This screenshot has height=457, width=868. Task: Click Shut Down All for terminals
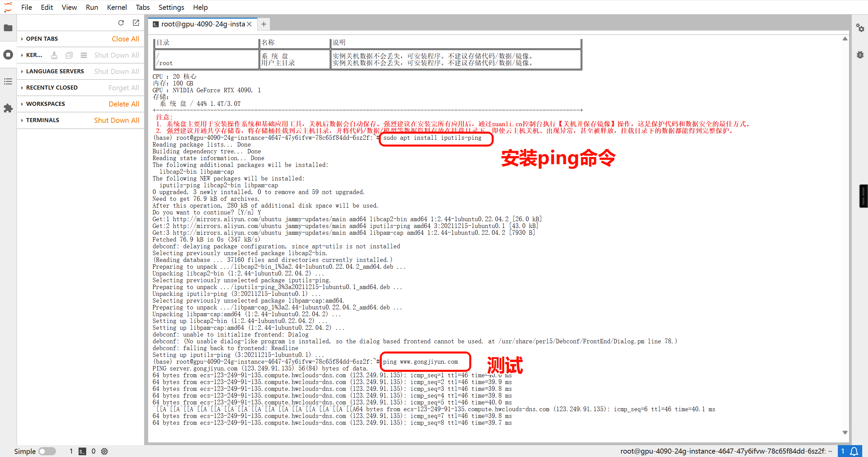[x=116, y=120]
